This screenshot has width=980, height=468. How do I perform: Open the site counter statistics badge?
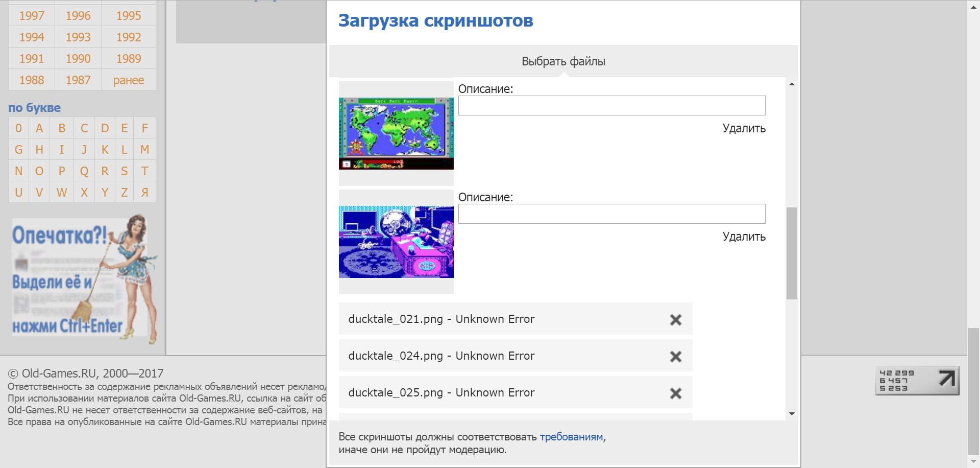pos(917,381)
